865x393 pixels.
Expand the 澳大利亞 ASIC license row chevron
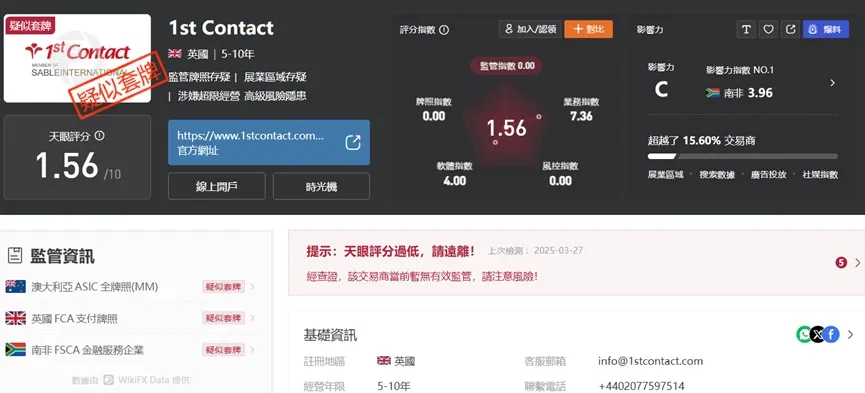click(252, 286)
